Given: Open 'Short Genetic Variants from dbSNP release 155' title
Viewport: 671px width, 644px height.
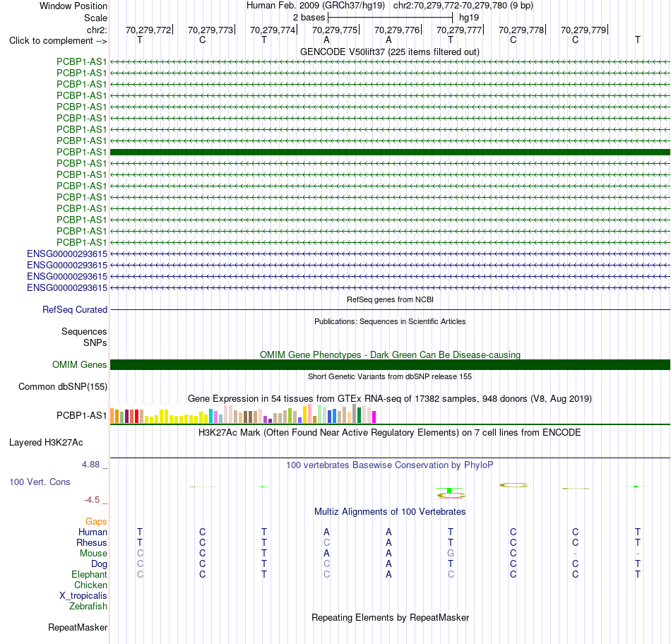Looking at the screenshot, I should tap(390, 376).
